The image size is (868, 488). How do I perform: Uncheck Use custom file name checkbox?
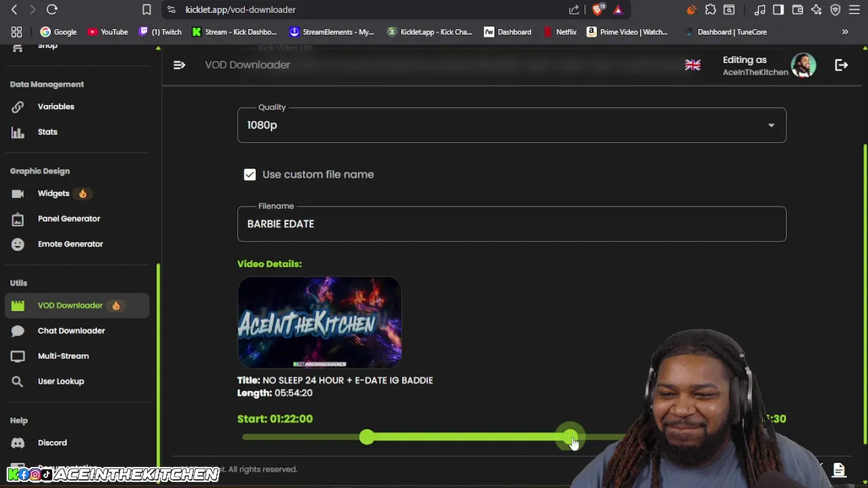point(250,174)
